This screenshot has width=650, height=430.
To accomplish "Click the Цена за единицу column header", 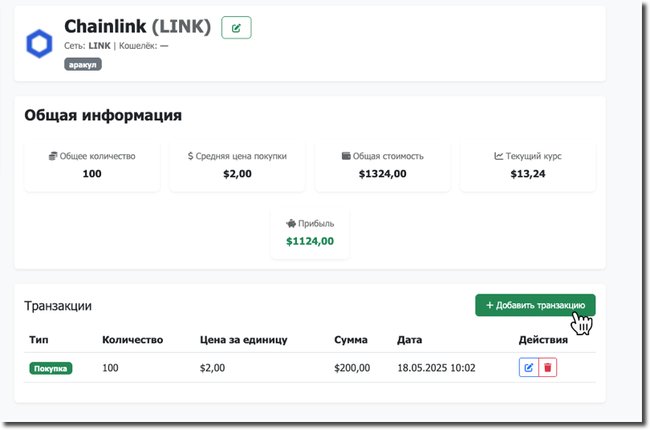I will tap(244, 340).
